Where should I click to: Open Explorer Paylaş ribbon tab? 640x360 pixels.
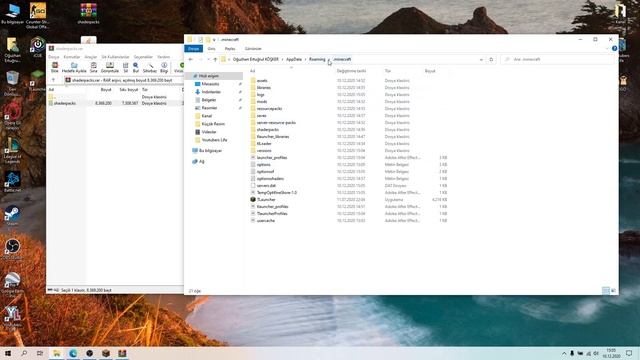point(230,49)
